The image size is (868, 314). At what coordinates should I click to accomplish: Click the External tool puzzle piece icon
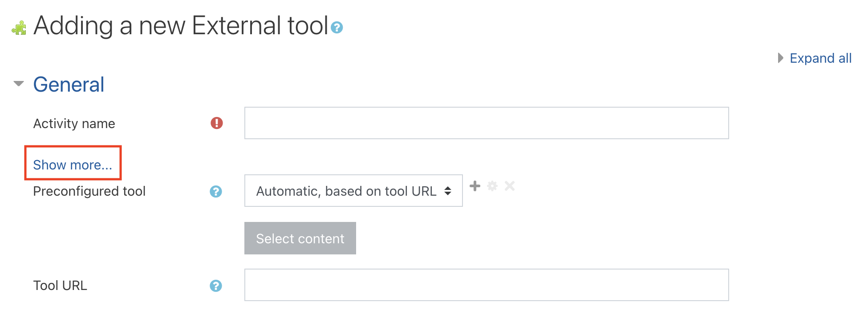point(19,28)
